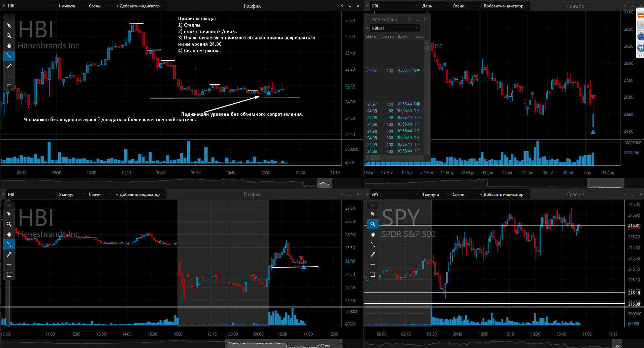Click the 'Цена' column header

[x=371, y=36]
